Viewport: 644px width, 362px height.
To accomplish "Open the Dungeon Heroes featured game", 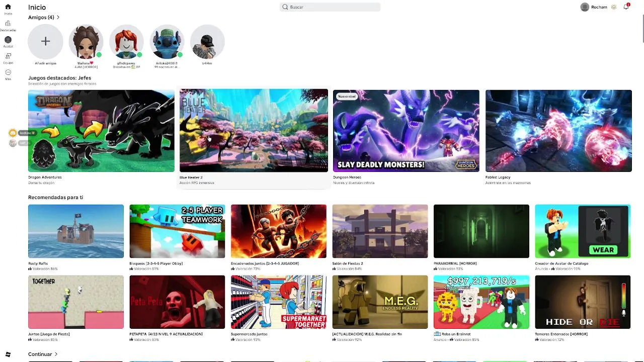I will [x=406, y=131].
